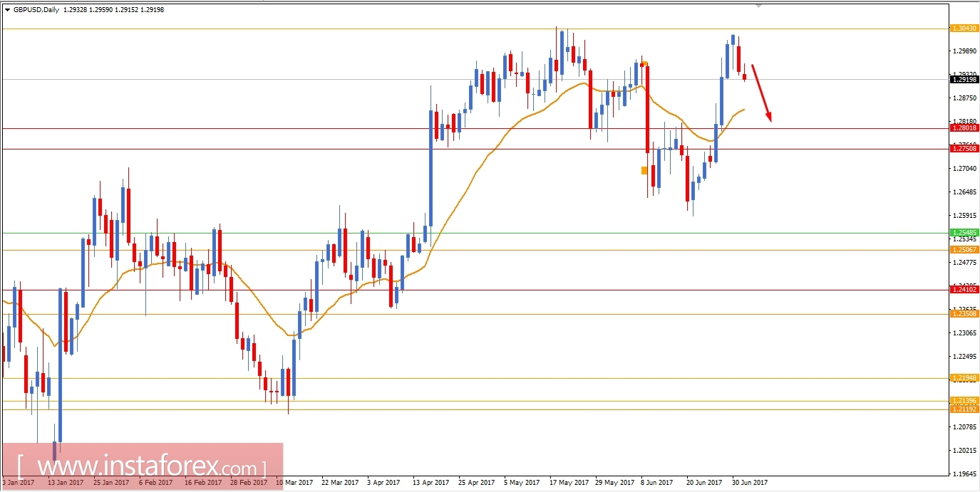Select the small orange marker near 8 Jun peak
Viewport: 980px width, 492px height.
pos(644,63)
